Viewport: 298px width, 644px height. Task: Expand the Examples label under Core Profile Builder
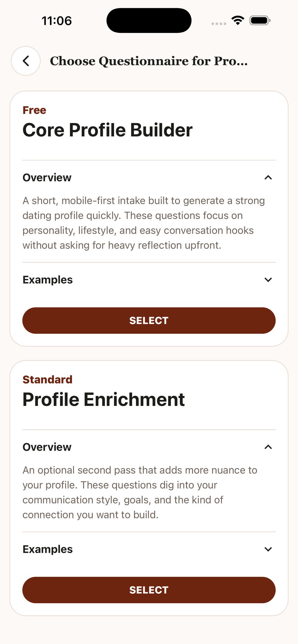pyautogui.click(x=48, y=280)
